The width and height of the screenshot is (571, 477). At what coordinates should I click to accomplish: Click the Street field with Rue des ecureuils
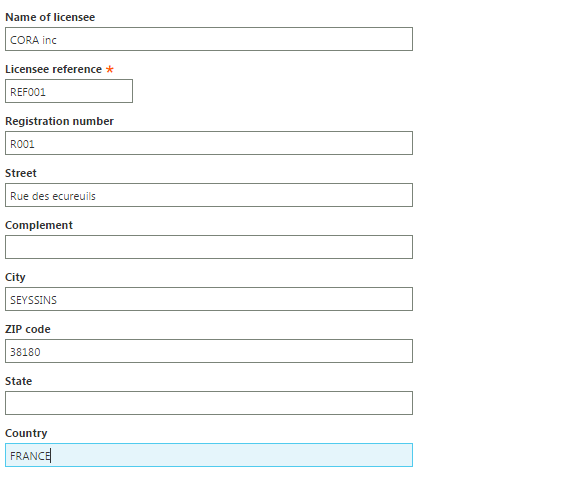click(209, 195)
